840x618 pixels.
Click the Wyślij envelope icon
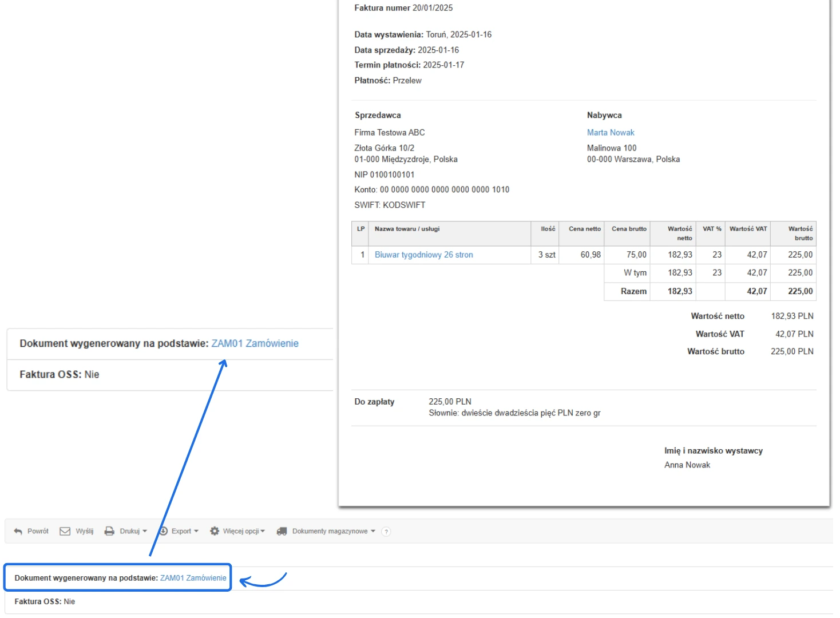coord(65,531)
